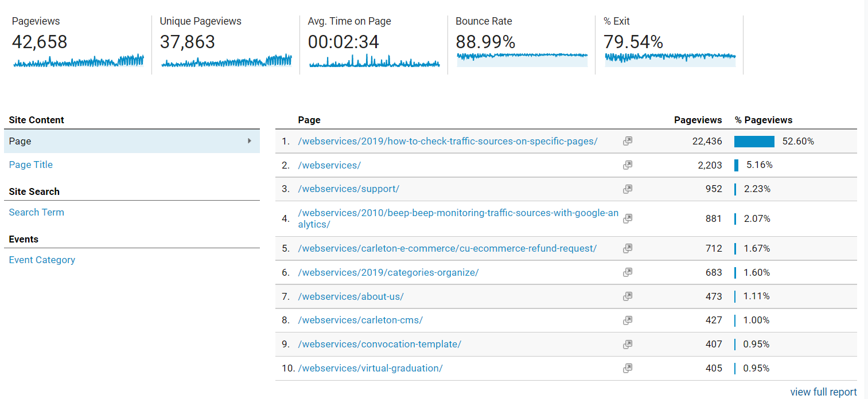Open external link icon for /webservices/about-us/
This screenshot has height=399, width=868.
[x=628, y=296]
